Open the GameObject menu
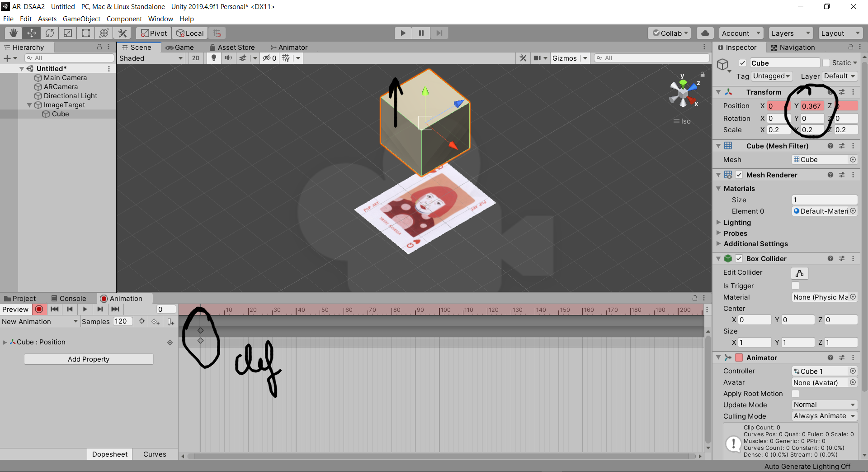 point(81,19)
